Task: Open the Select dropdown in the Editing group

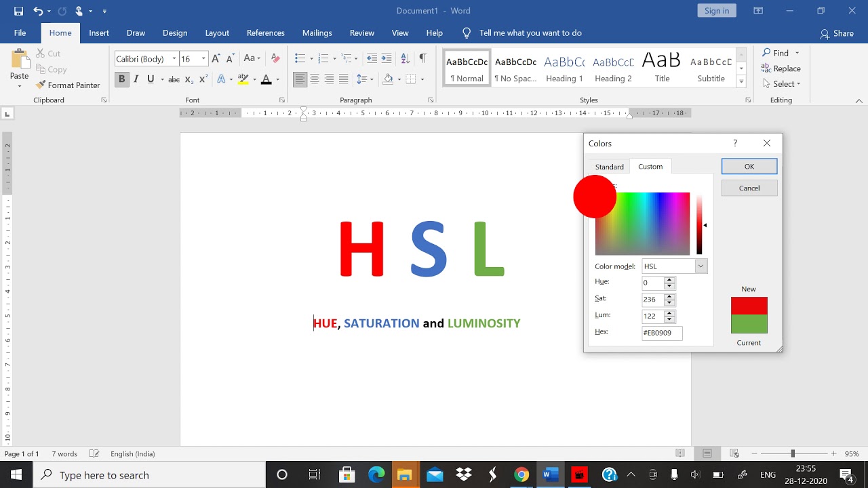Action: 782,84
